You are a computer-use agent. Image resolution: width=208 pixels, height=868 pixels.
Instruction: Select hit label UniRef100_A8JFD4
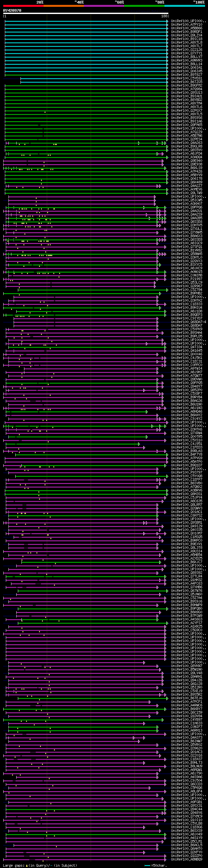[x=187, y=154]
